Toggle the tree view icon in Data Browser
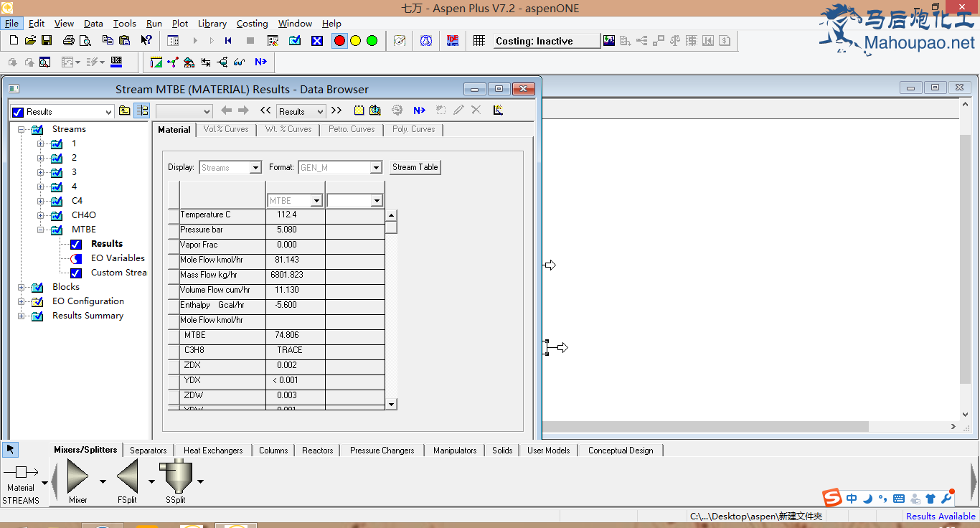The width and height of the screenshot is (980, 528). click(142, 110)
